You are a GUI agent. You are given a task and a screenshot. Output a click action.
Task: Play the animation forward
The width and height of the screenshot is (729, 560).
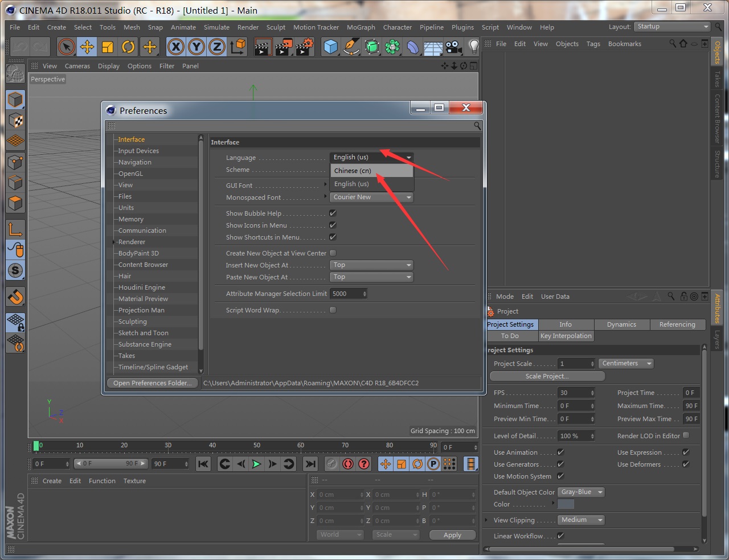click(x=256, y=464)
